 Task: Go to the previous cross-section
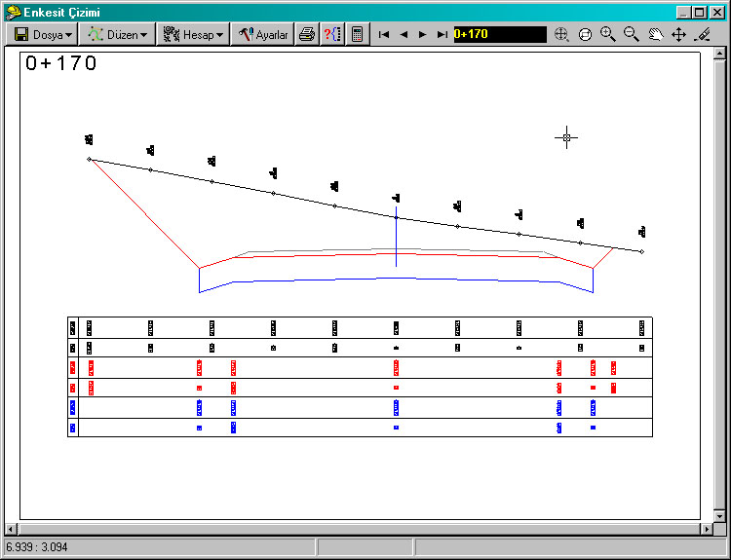point(404,34)
